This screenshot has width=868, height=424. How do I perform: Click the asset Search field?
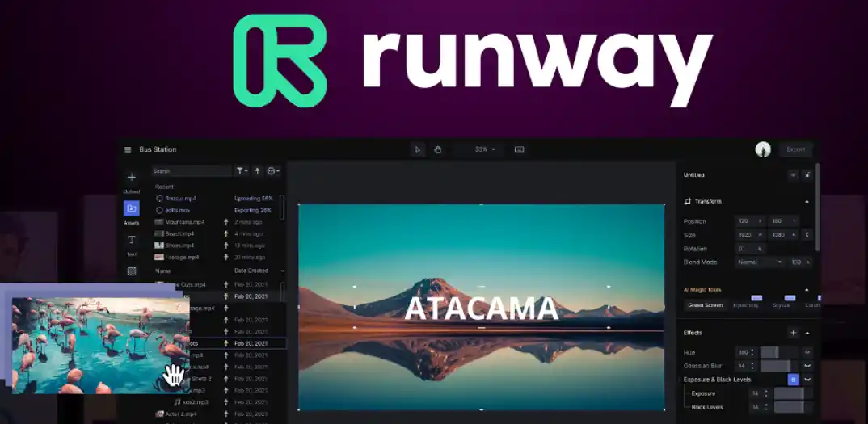[x=192, y=171]
